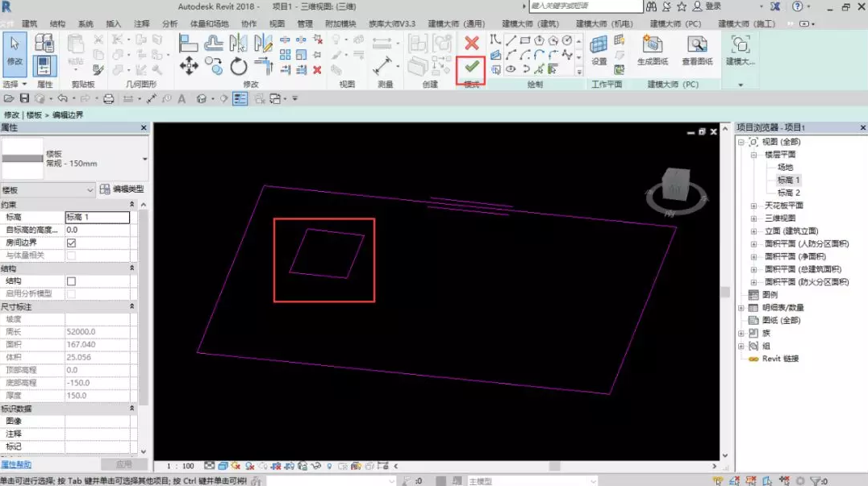Click the Text 'A' icon in quick access toolbar

[182, 98]
